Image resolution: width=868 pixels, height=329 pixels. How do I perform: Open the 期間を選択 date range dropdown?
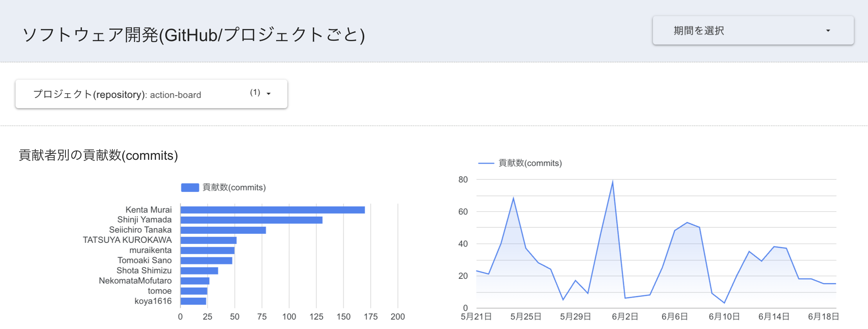click(753, 31)
